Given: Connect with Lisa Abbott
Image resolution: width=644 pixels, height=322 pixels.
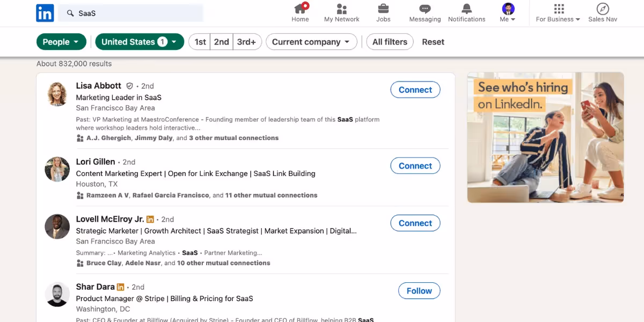Looking at the screenshot, I should (415, 90).
